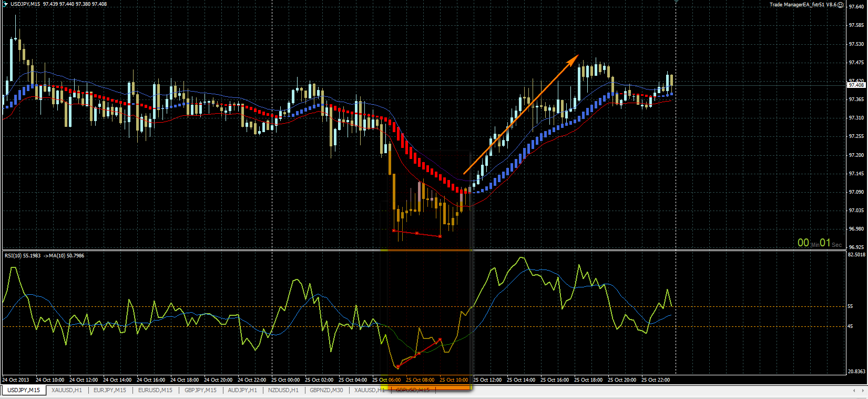The height and width of the screenshot is (399, 868).
Task: Click the 00 Min 01 Sec candle timer
Action: pos(820,243)
